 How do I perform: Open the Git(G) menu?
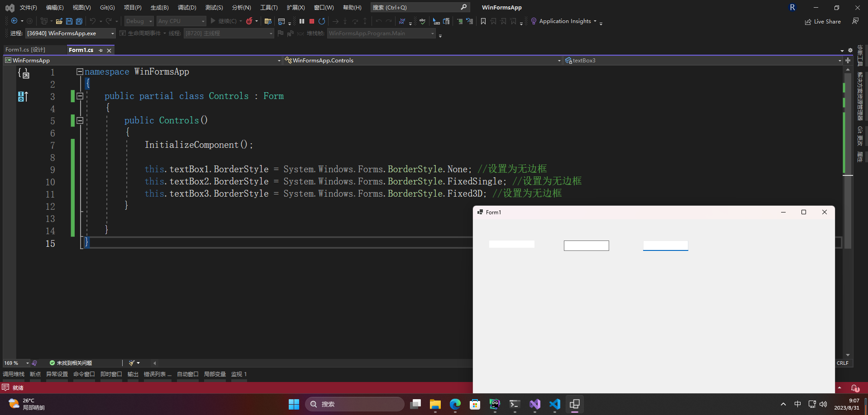tap(107, 8)
